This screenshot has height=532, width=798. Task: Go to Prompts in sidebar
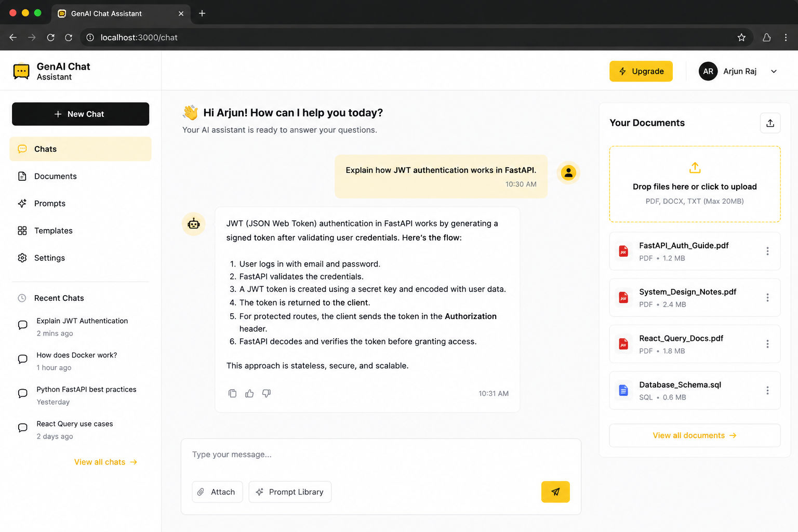tap(81, 204)
